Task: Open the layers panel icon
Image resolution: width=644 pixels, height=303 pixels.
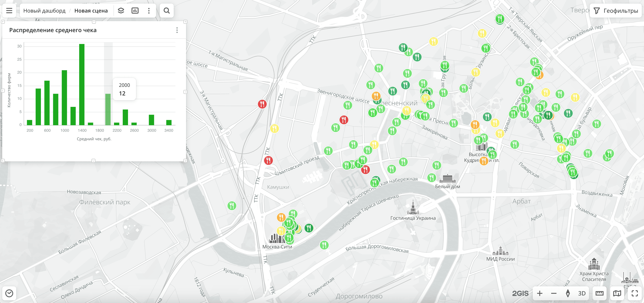Action: pos(121,11)
